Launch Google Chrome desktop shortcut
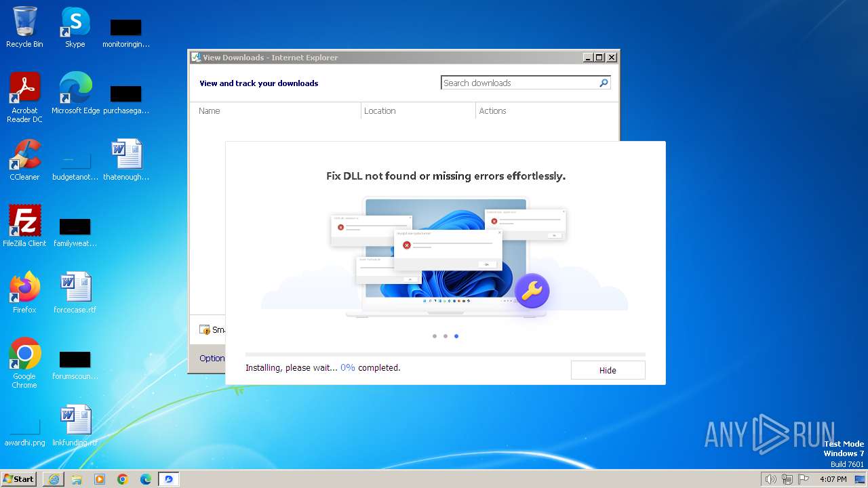Image resolution: width=868 pixels, height=488 pixels. pyautogui.click(x=24, y=363)
